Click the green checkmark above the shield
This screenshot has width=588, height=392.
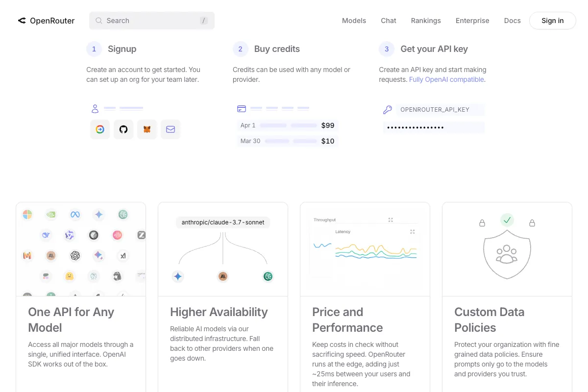point(507,220)
